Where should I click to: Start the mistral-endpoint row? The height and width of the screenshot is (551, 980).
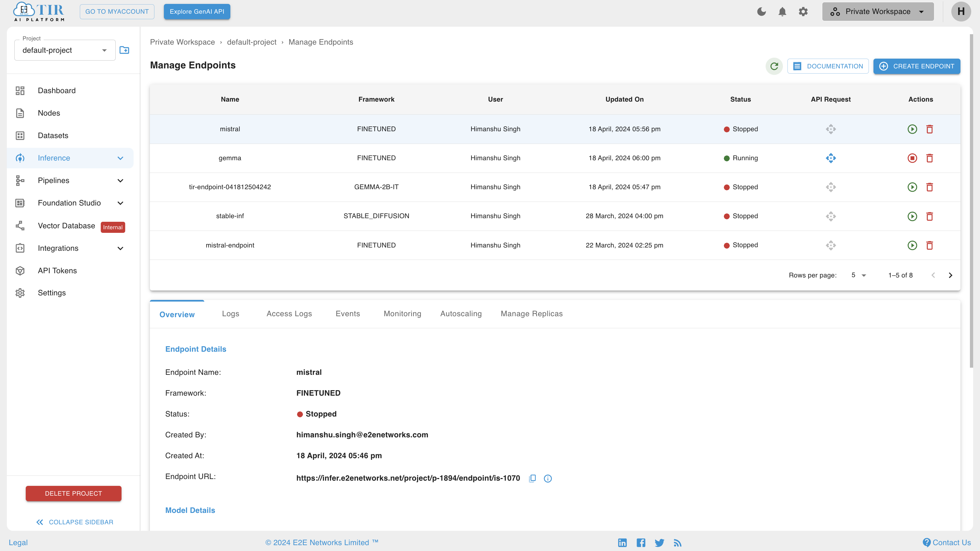point(912,245)
